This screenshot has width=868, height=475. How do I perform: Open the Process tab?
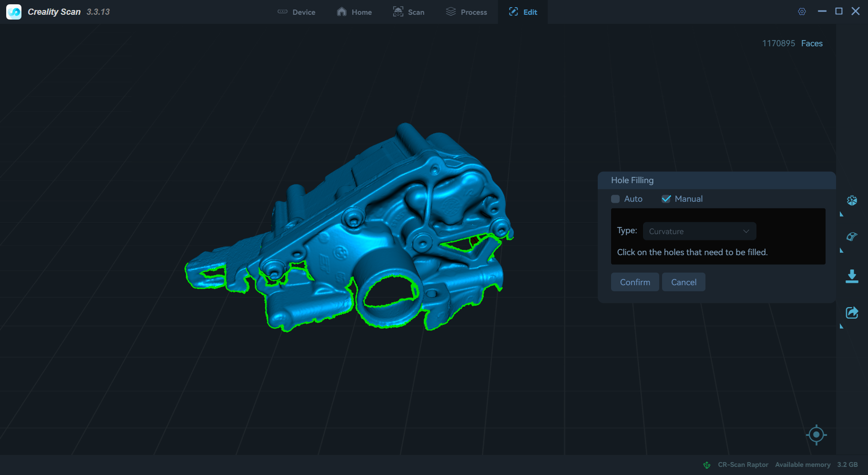[x=466, y=12]
